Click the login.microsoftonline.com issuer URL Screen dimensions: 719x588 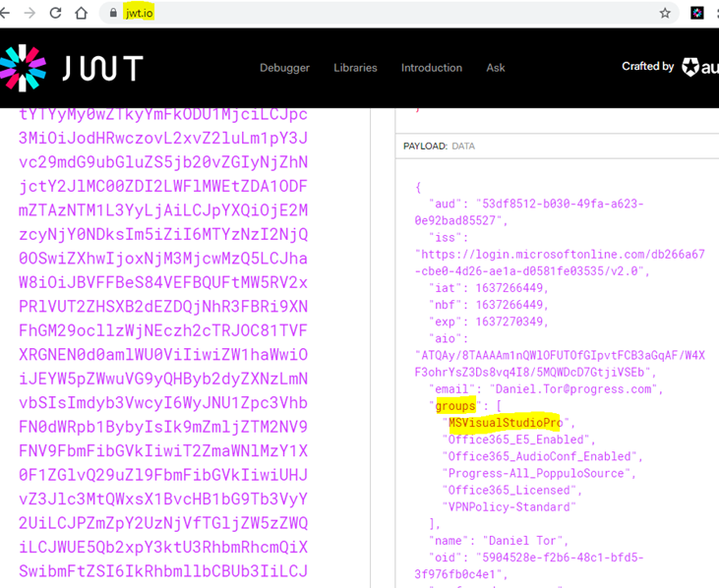(560, 263)
